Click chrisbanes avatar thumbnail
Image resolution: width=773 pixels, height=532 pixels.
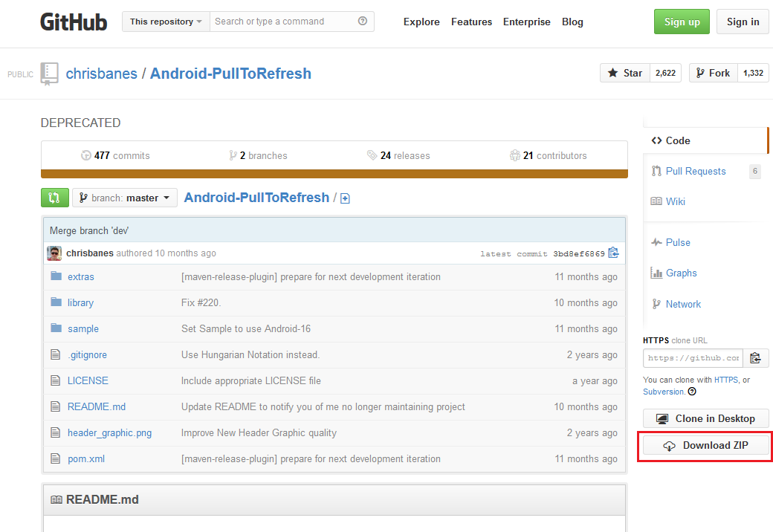54,253
